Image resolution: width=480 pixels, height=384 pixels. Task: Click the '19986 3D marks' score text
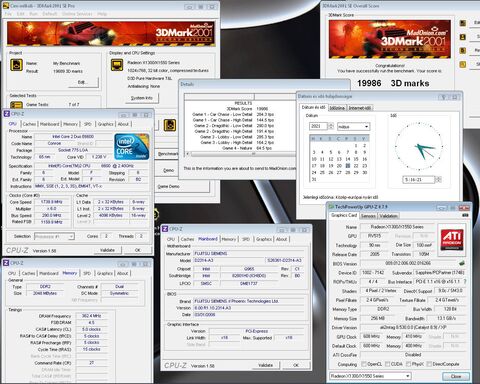393,83
